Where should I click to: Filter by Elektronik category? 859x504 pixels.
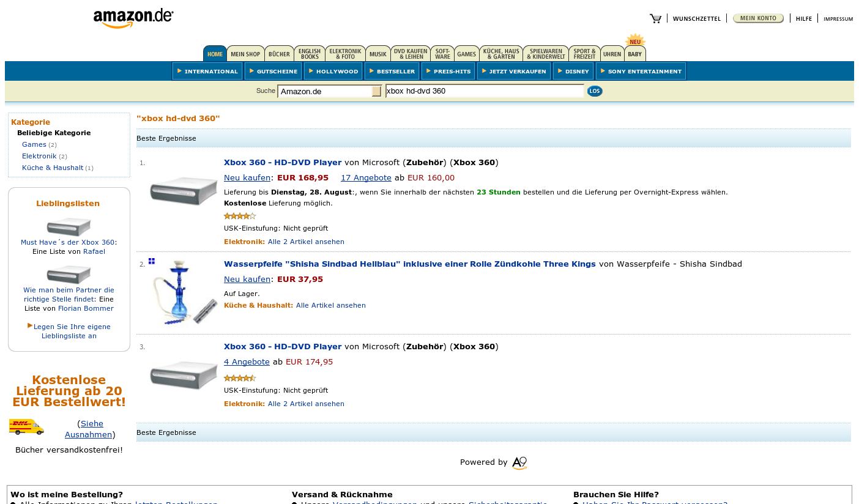click(39, 156)
